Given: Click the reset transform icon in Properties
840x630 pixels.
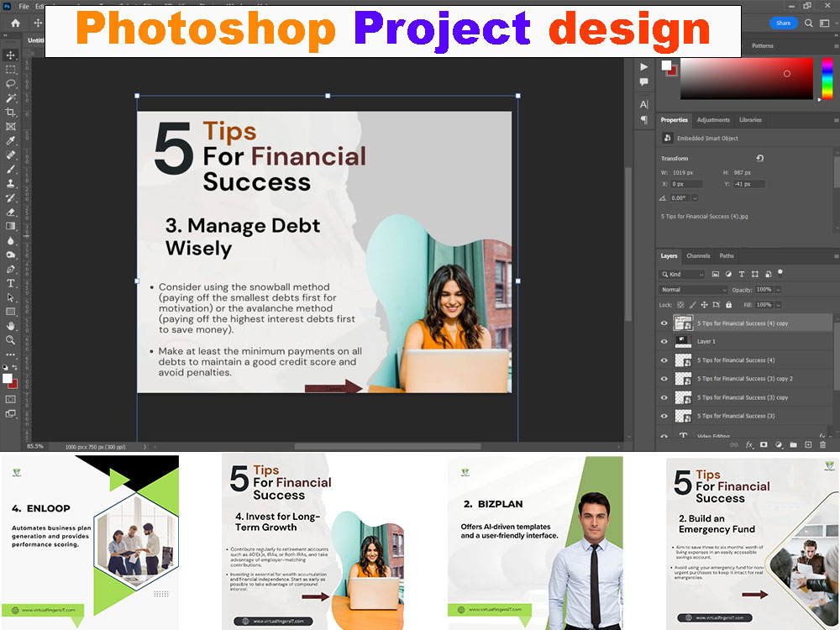Looking at the screenshot, I should (759, 158).
